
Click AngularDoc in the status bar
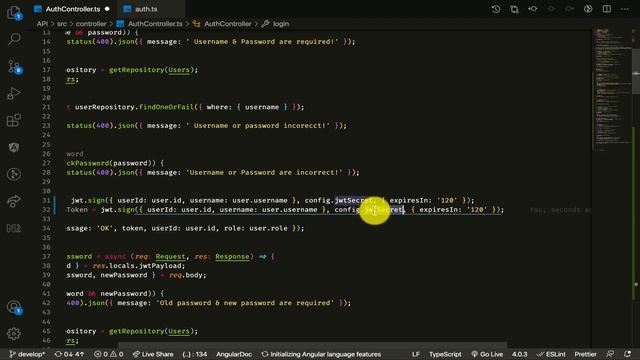[x=234, y=354]
